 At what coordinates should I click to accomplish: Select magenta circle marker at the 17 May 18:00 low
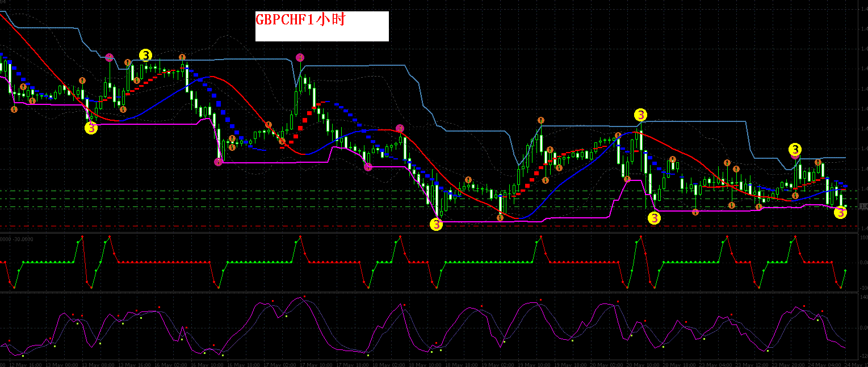coord(368,166)
